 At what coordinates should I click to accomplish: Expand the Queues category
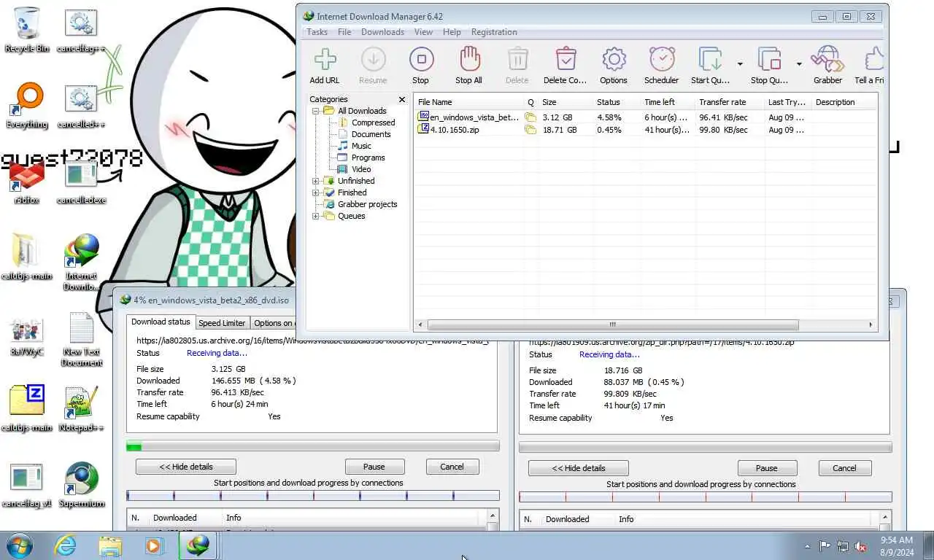pyautogui.click(x=316, y=216)
